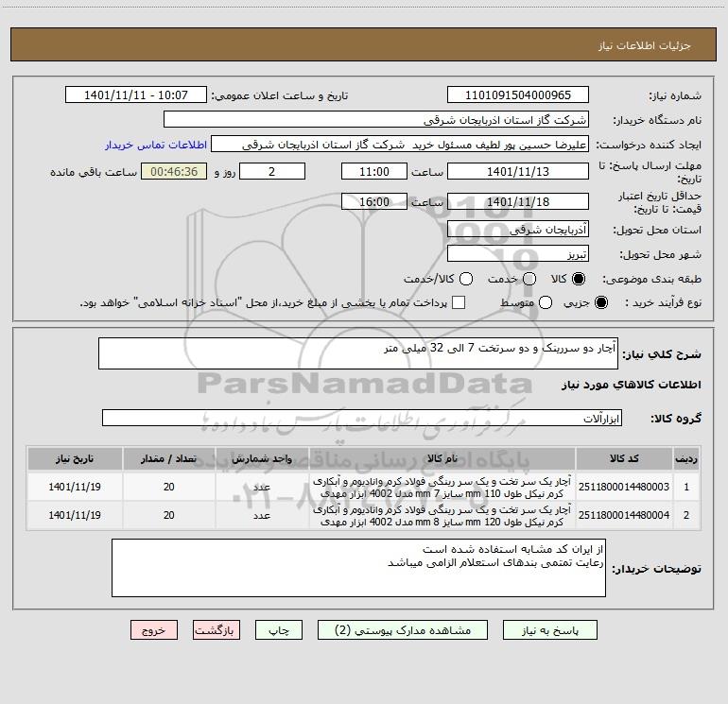The image size is (728, 704).
Task: Toggle the Islamic treasury payment checkbox
Action: pos(459,302)
